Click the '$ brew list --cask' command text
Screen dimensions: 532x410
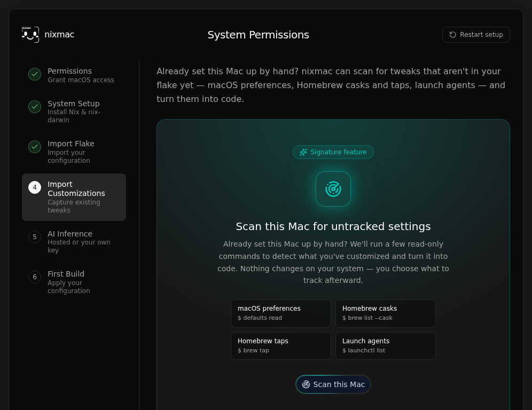point(367,318)
